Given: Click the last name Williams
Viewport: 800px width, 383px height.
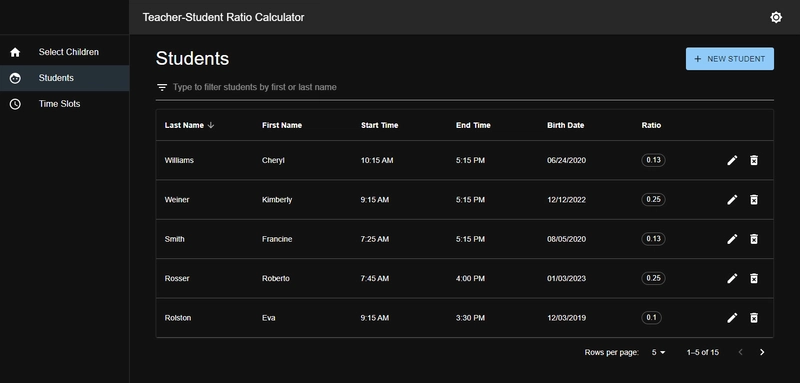Looking at the screenshot, I should [x=179, y=160].
